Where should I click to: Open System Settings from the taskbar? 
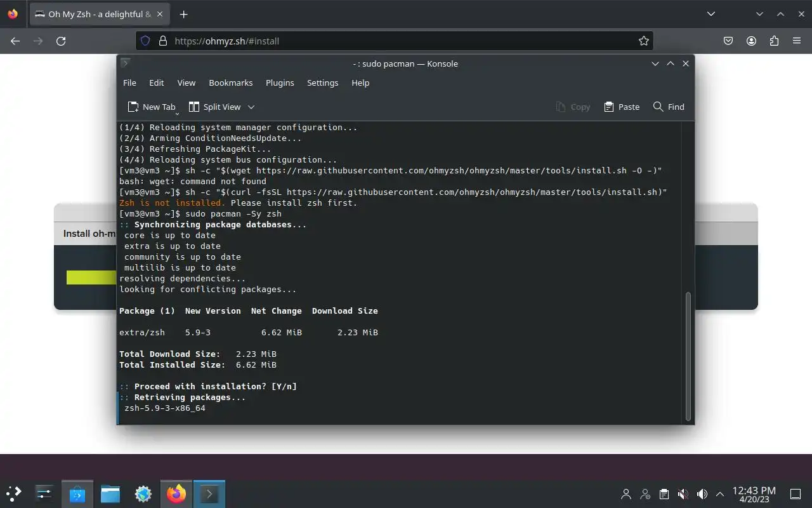pyautogui.click(x=44, y=493)
